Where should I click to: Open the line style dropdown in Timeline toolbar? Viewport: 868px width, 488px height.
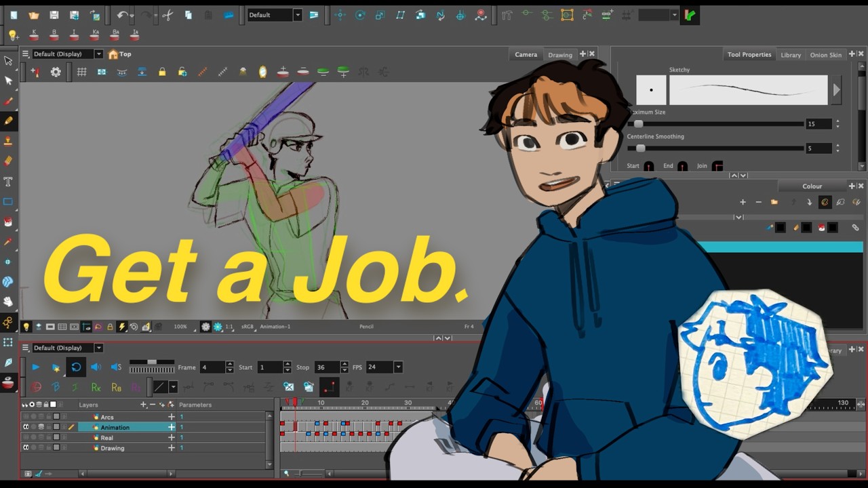point(173,387)
